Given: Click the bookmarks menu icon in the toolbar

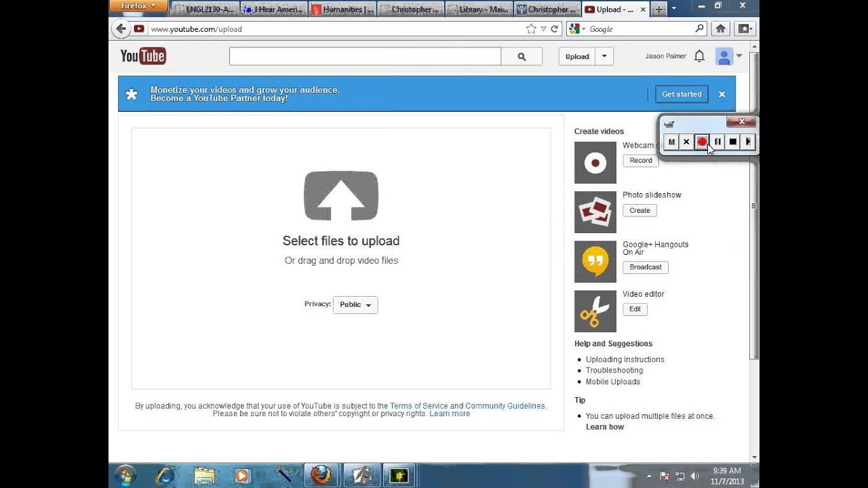Looking at the screenshot, I should click(x=745, y=28).
